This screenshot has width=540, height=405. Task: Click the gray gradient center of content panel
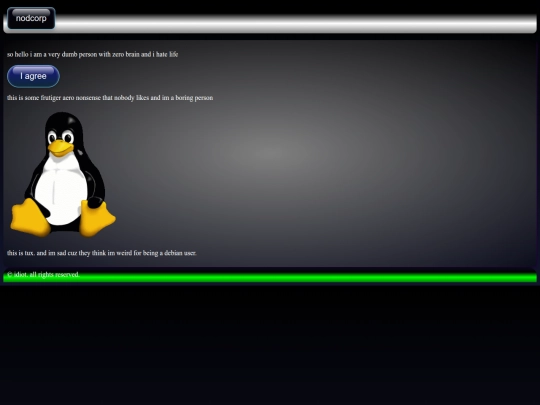(270, 153)
